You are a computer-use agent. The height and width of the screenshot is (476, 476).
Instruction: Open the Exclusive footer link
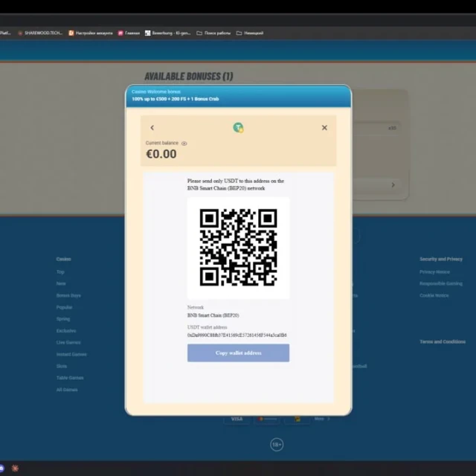tap(66, 330)
